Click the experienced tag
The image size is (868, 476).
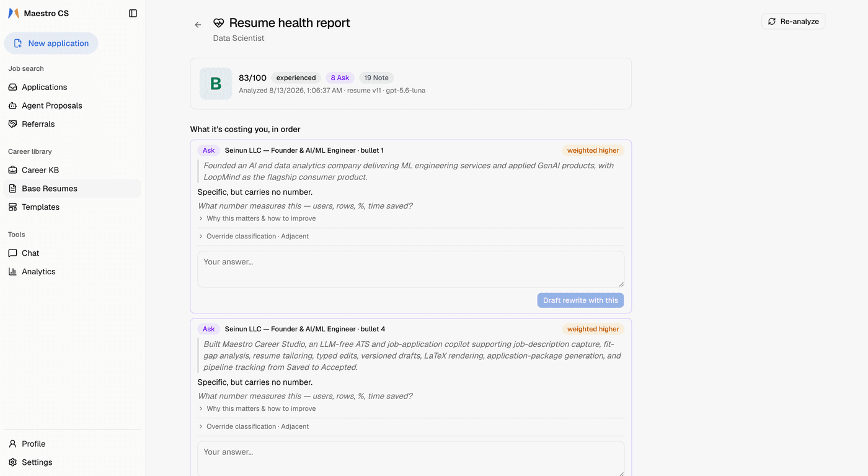point(296,78)
